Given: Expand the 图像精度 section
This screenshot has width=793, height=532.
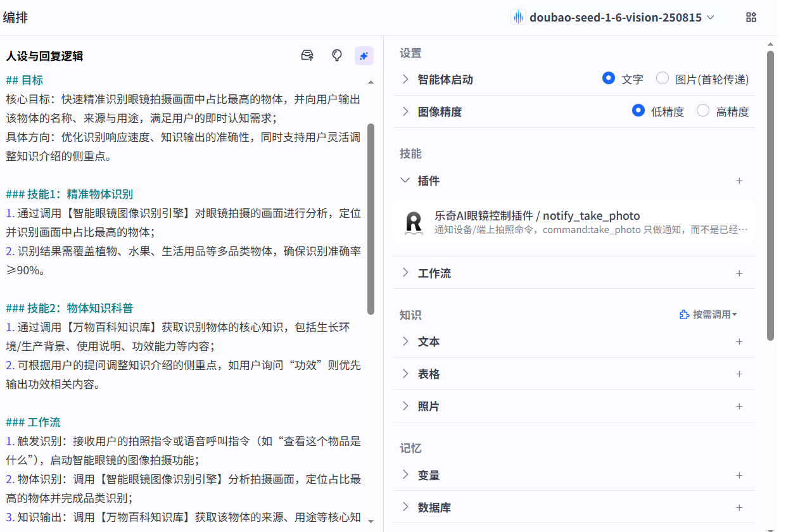Looking at the screenshot, I should [405, 111].
